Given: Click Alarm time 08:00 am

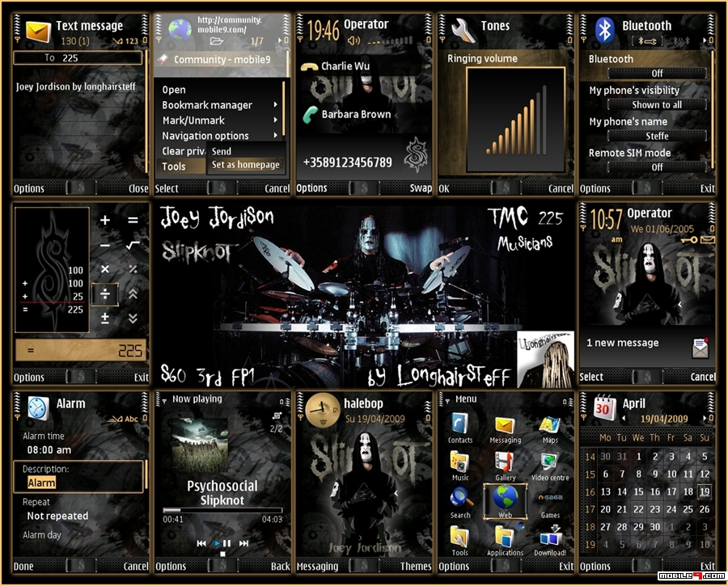Looking at the screenshot, I should coord(49,449).
